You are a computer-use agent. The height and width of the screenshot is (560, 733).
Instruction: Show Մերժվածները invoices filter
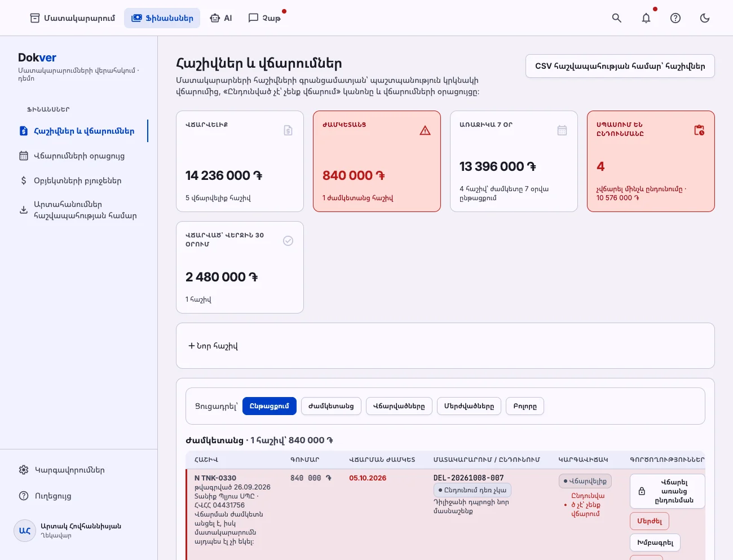pos(469,406)
